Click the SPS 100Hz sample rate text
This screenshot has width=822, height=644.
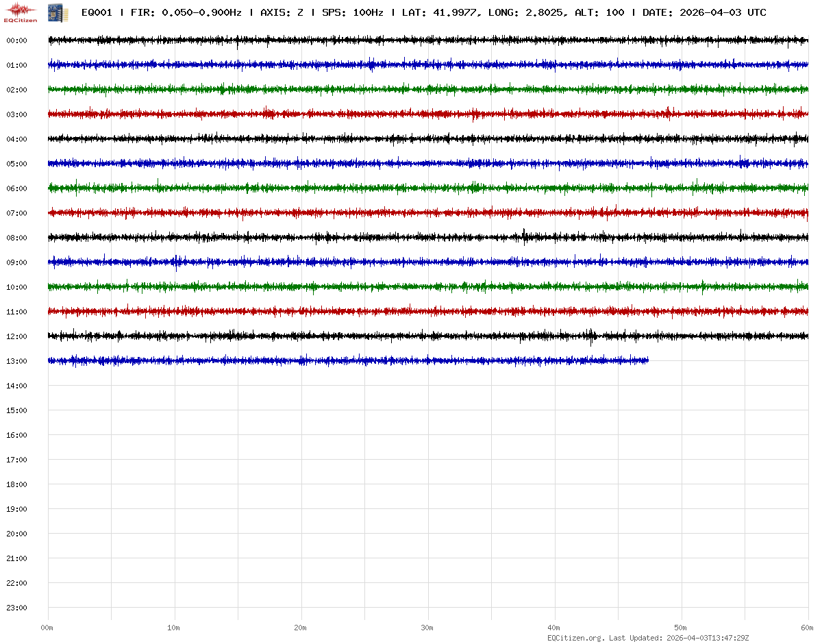(352, 12)
